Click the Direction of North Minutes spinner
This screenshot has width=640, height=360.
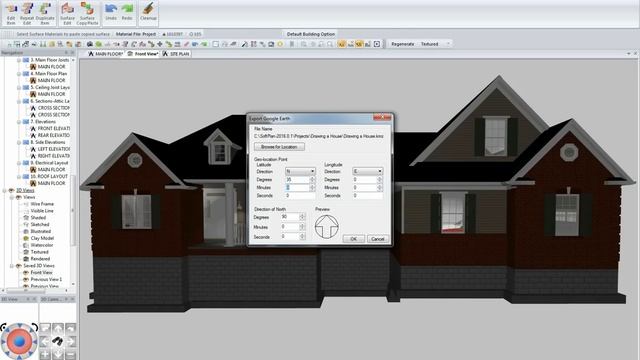coord(302,227)
